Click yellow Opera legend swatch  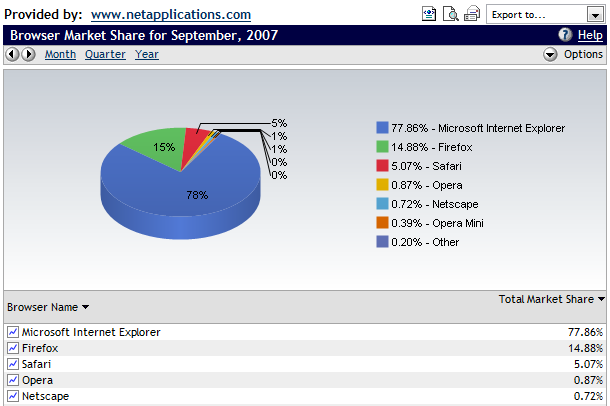tap(382, 185)
